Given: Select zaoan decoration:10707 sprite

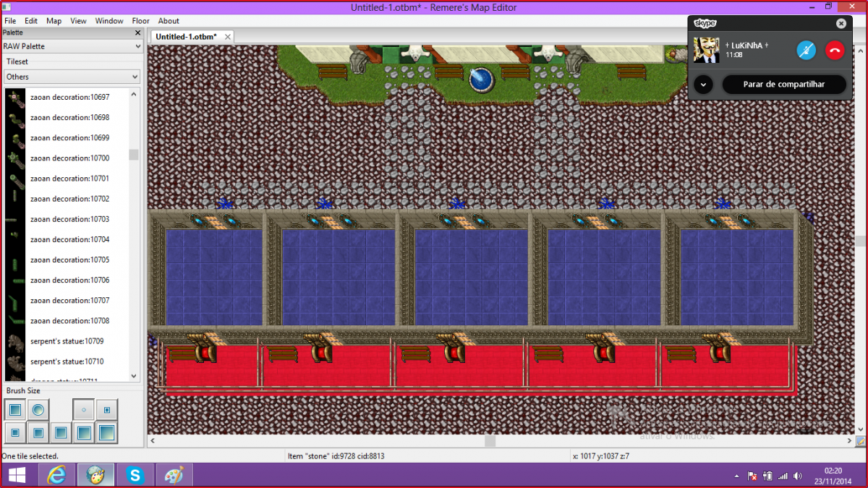Looking at the screenshot, I should click(67, 300).
